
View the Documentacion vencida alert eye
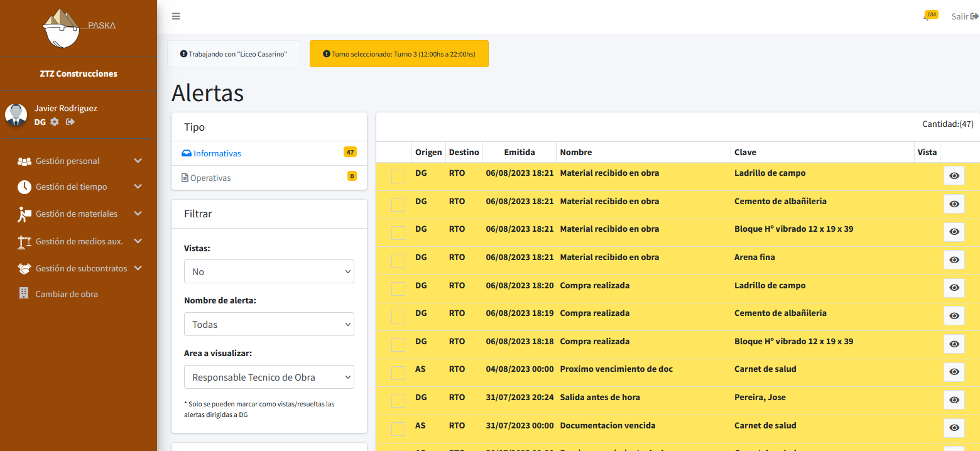(954, 428)
